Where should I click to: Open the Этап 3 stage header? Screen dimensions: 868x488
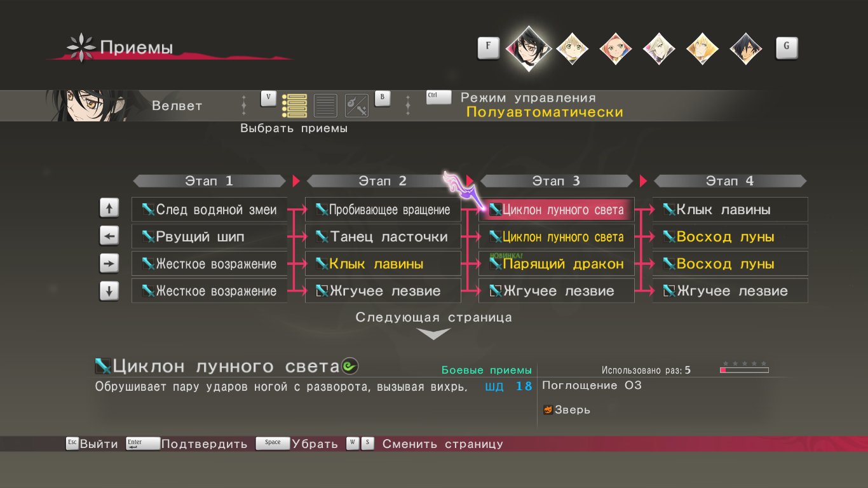556,181
